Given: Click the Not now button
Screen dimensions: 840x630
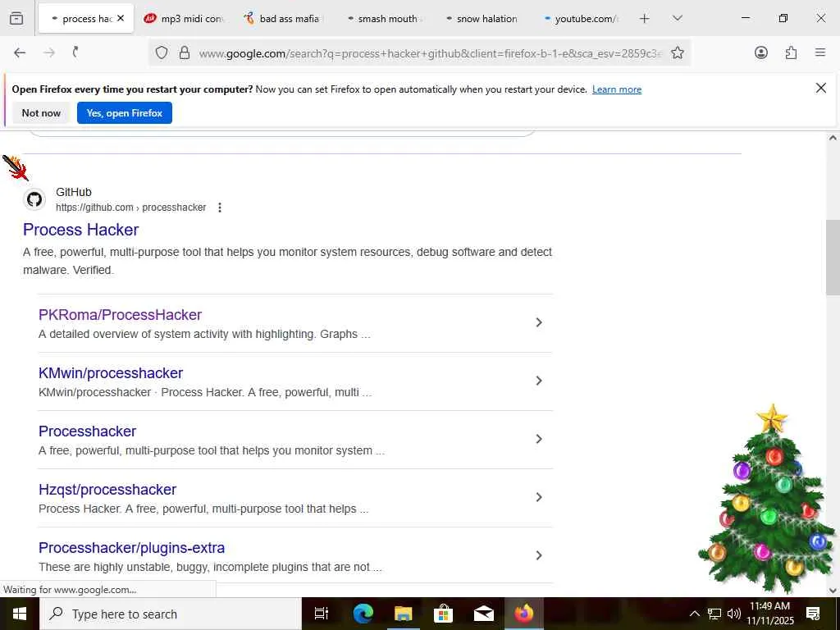Looking at the screenshot, I should (x=41, y=113).
